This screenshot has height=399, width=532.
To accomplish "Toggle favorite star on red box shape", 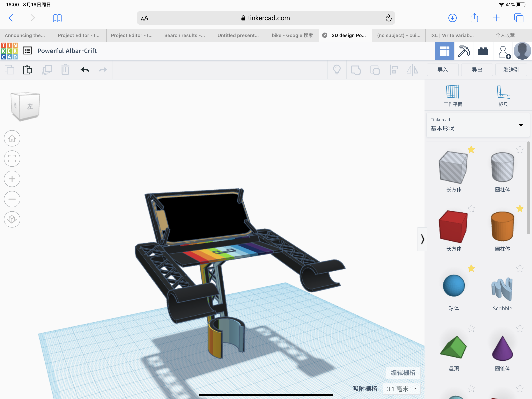I will coord(471,209).
